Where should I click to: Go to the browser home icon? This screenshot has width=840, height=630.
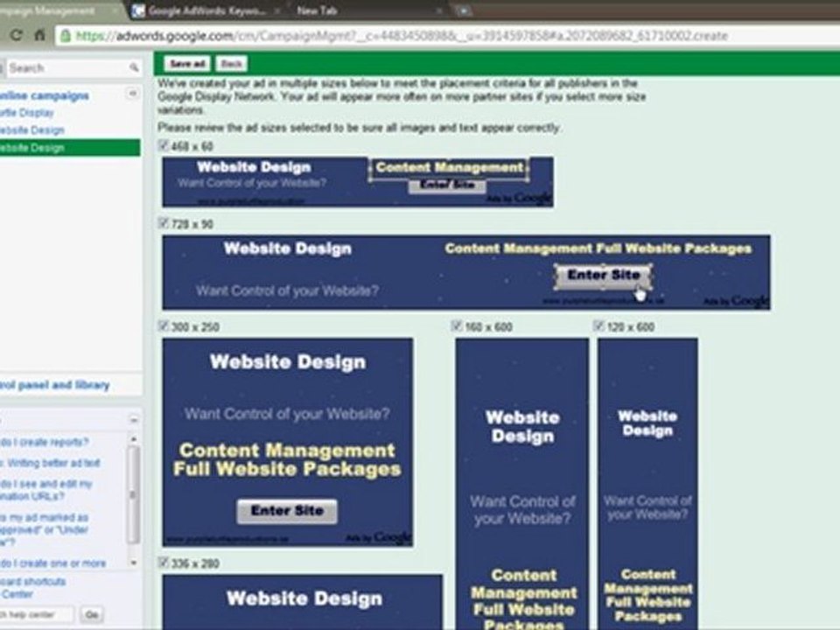(x=39, y=35)
